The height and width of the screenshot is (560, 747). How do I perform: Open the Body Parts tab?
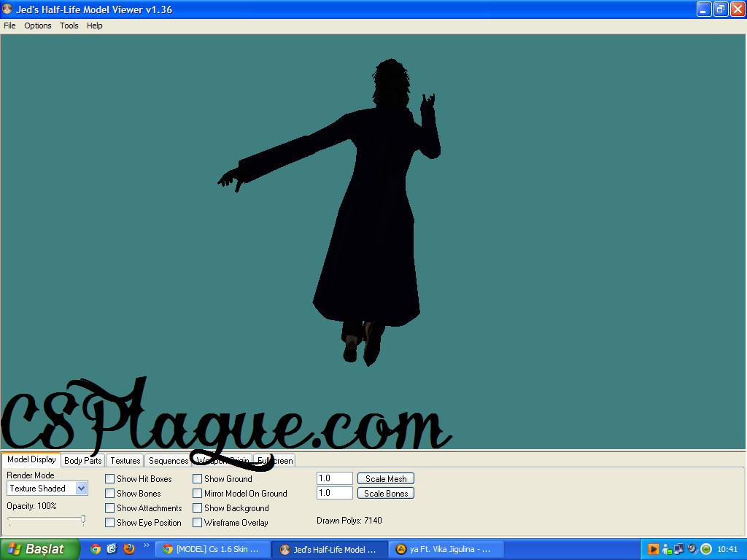click(82, 461)
